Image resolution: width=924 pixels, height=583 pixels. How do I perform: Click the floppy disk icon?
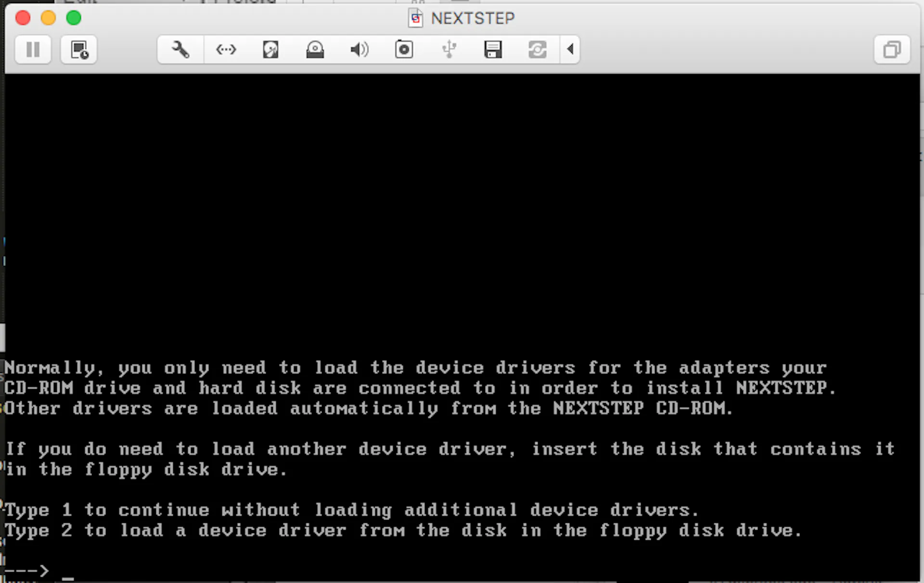(493, 49)
